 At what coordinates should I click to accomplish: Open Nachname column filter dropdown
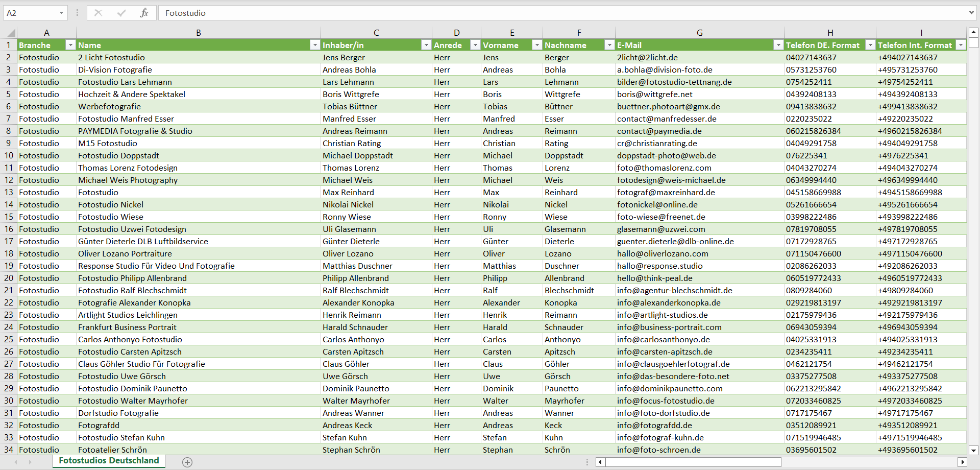click(609, 45)
